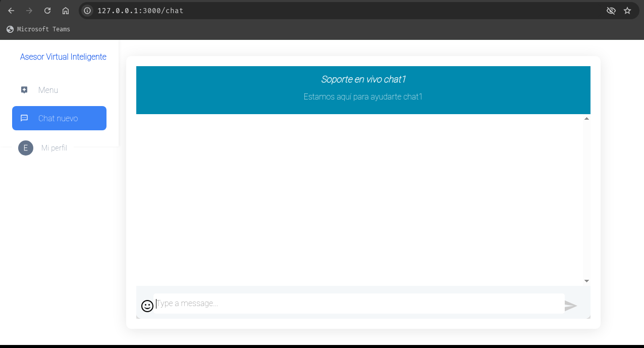
Task: Select Chat nuevo in the sidebar
Action: point(58,118)
